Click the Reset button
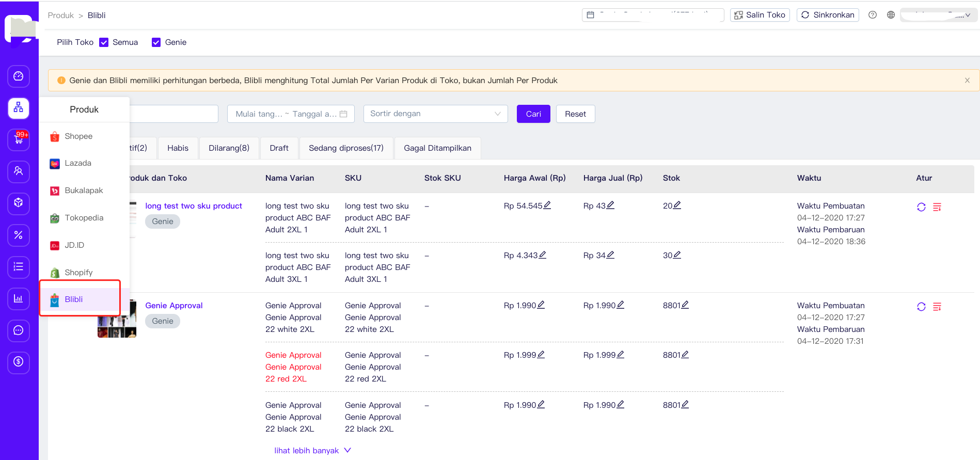The width and height of the screenshot is (980, 460). 575,114
